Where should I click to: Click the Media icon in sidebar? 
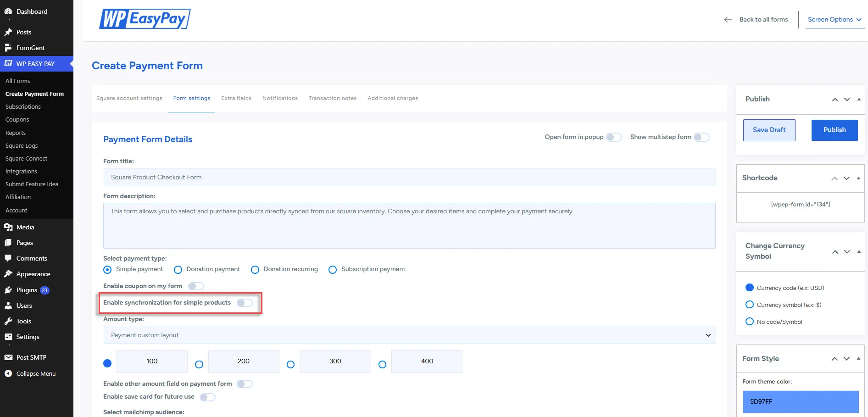tap(8, 227)
